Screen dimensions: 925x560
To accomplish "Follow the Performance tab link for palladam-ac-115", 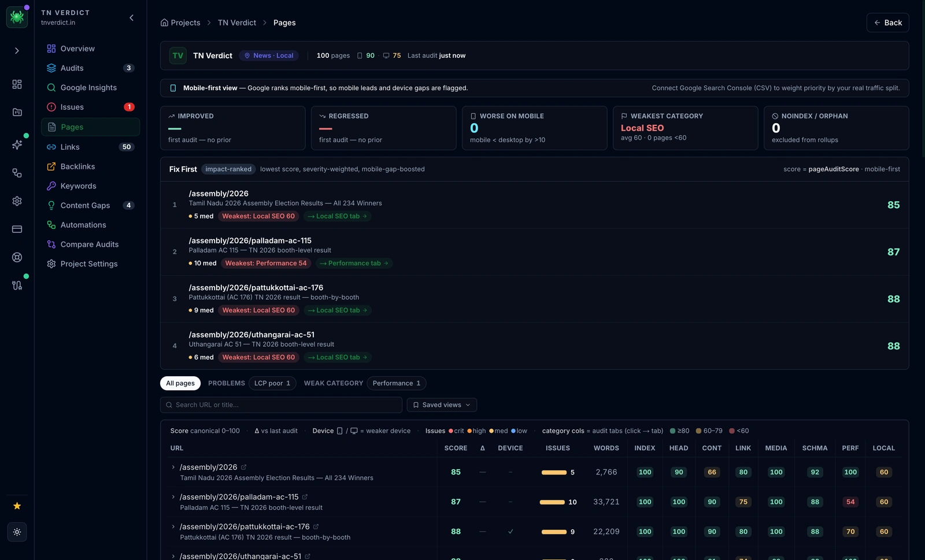I will click(354, 264).
